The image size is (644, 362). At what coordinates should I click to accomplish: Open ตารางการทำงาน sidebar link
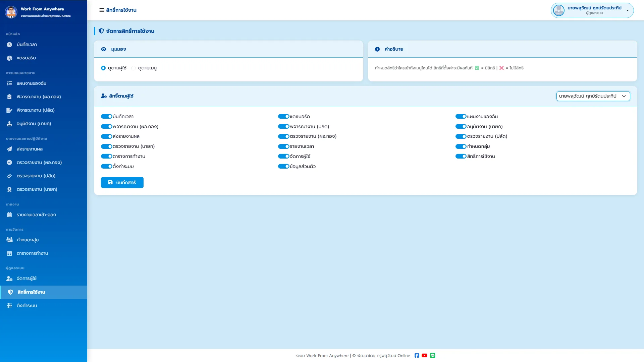coord(44,253)
